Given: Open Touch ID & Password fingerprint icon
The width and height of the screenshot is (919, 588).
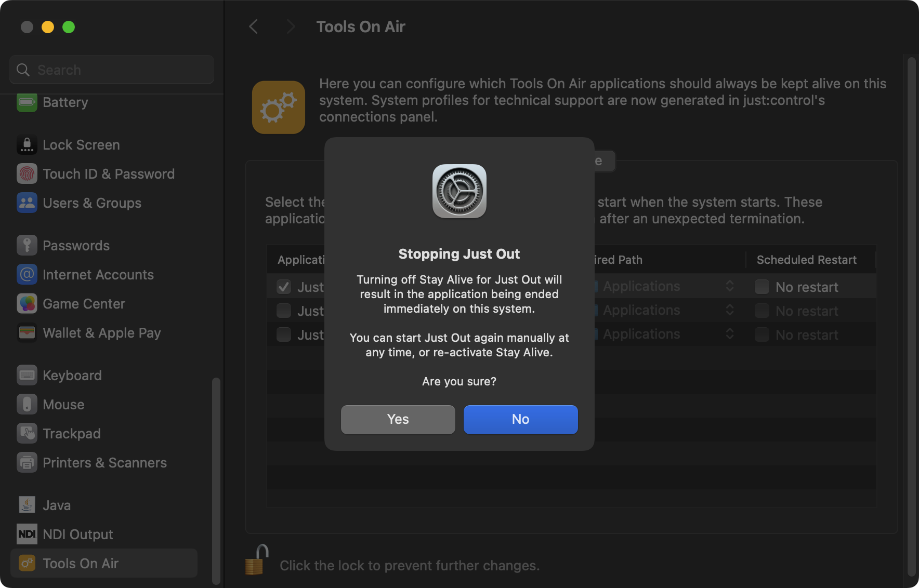Looking at the screenshot, I should [27, 174].
